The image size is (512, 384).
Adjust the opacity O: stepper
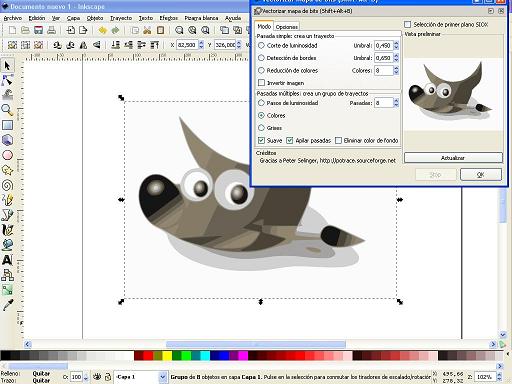pyautogui.click(x=86, y=377)
